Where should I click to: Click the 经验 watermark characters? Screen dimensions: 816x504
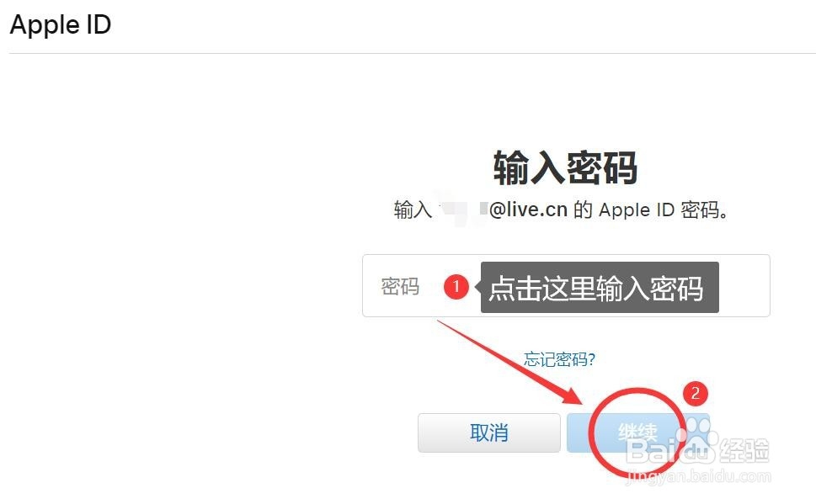click(744, 450)
